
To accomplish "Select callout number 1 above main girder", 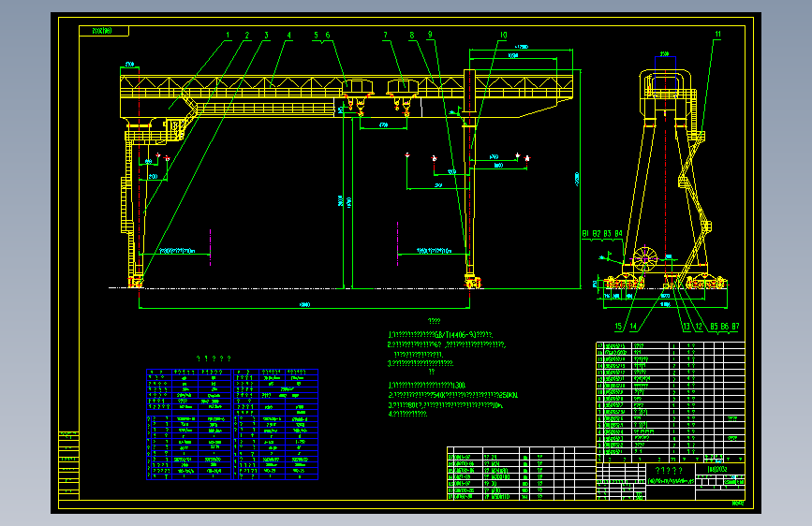I will 228,36.
